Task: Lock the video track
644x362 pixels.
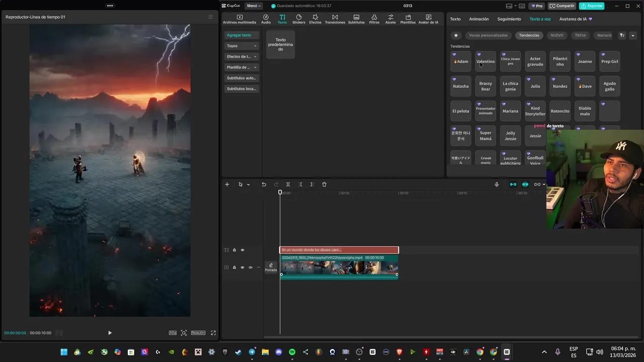Action: (234, 267)
